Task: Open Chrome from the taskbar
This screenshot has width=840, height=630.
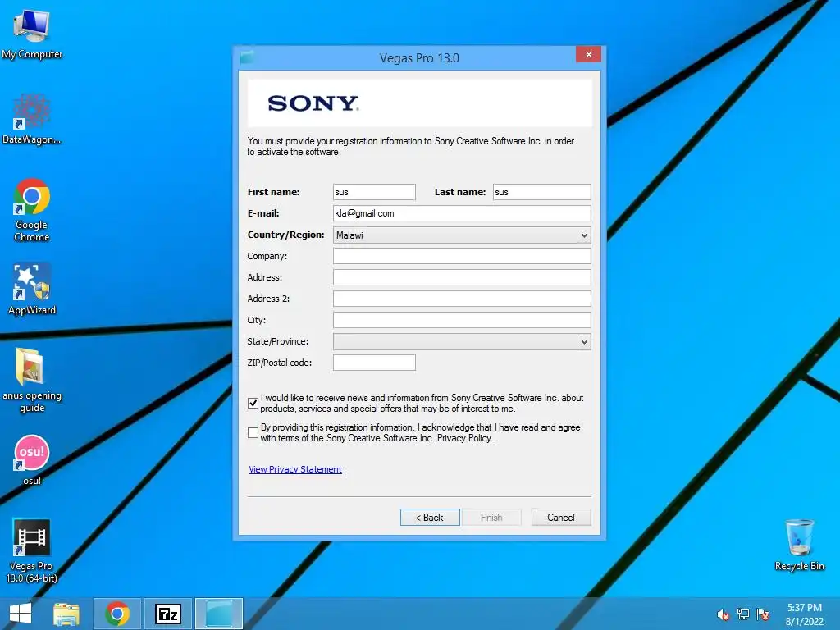Action: [117, 614]
